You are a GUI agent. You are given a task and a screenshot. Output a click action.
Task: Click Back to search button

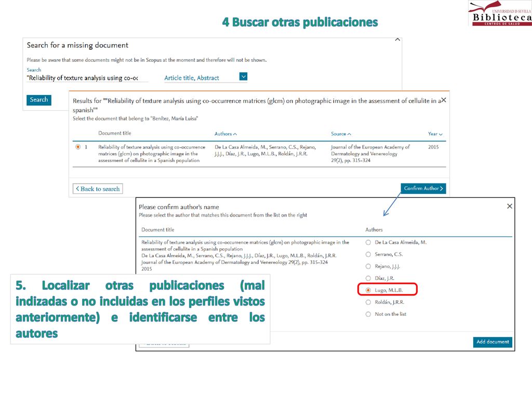[x=98, y=189]
